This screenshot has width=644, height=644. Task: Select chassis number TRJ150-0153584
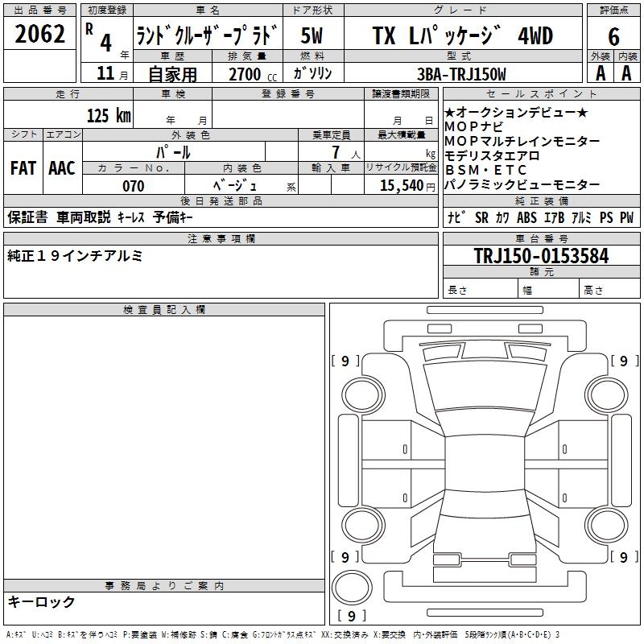pyautogui.click(x=541, y=257)
